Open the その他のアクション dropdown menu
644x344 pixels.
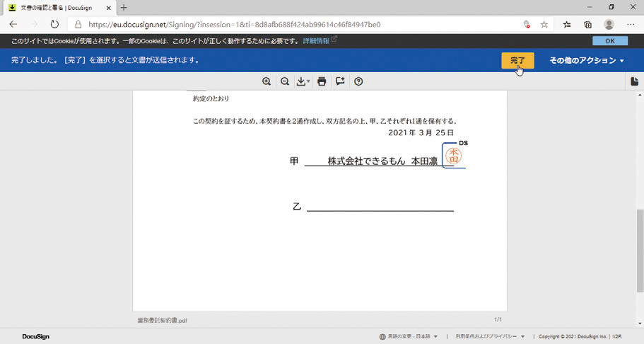pyautogui.click(x=587, y=60)
